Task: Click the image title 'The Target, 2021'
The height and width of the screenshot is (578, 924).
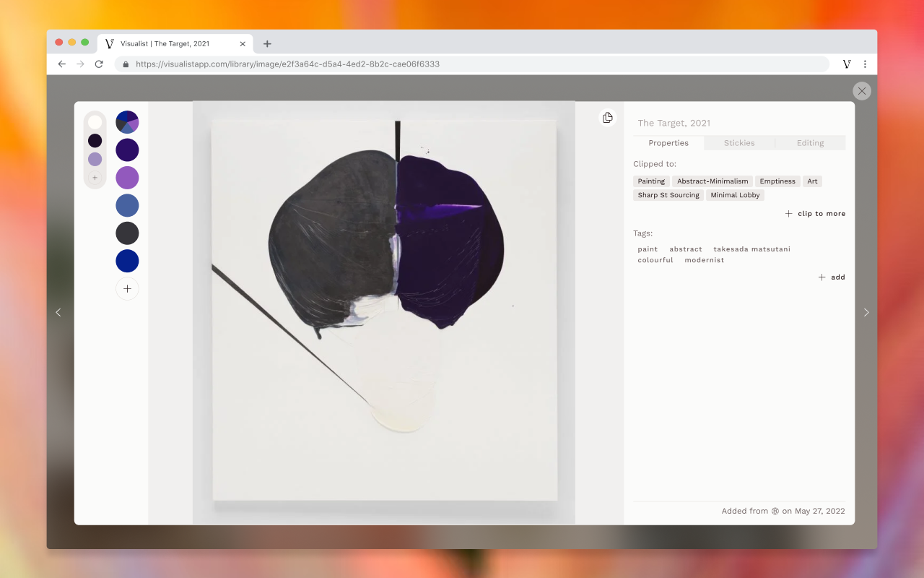Action: (674, 123)
